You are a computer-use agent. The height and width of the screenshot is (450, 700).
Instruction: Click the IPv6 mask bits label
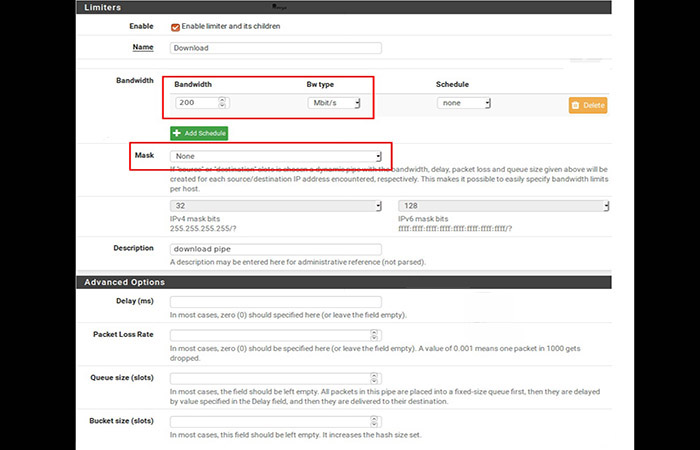[423, 219]
